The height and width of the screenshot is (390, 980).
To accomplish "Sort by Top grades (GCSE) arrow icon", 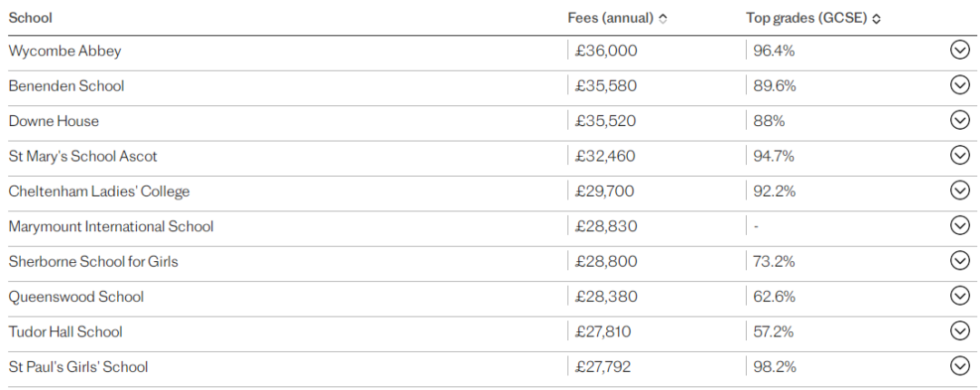I will 877,19.
